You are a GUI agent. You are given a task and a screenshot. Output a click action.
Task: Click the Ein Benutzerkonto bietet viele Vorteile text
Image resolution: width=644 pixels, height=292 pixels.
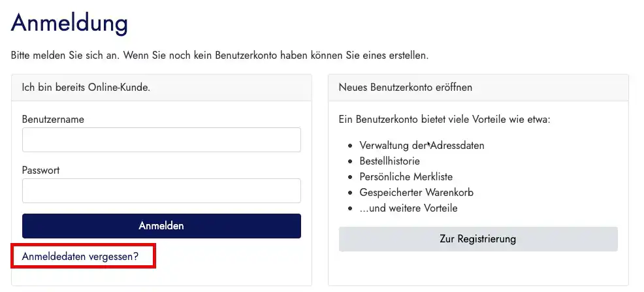coord(444,120)
